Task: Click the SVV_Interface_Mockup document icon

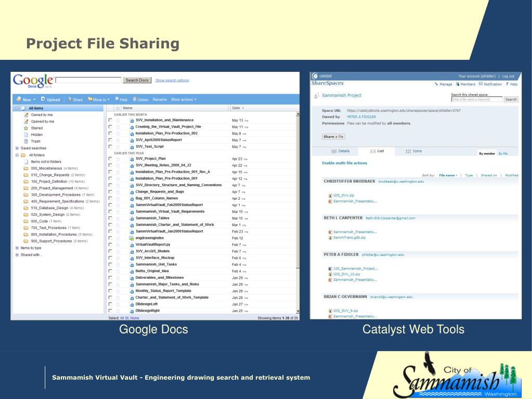Action: point(131,258)
